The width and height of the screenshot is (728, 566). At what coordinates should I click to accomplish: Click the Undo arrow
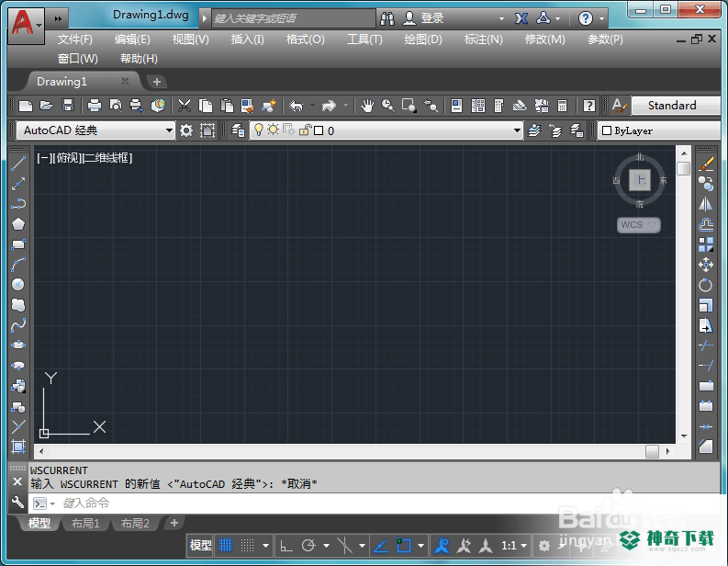[x=296, y=106]
